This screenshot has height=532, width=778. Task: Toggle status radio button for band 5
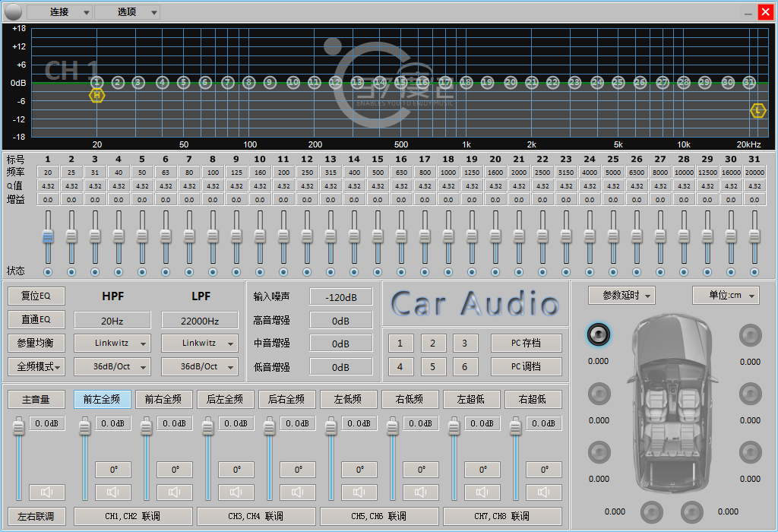142,272
